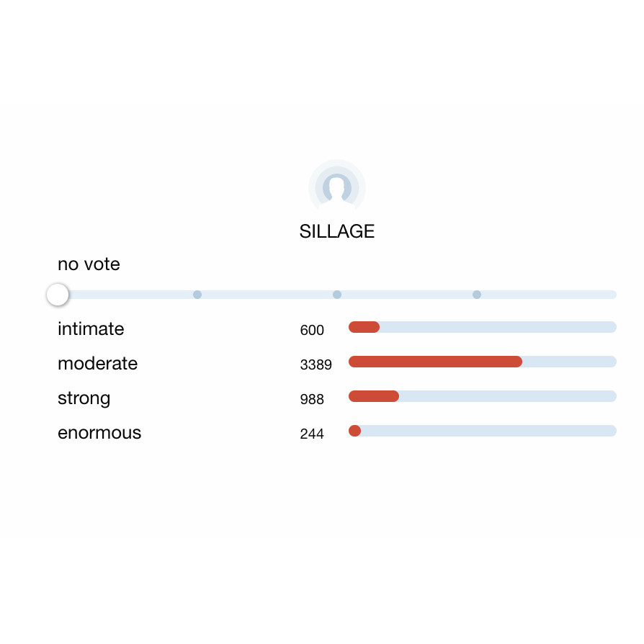This screenshot has height=644, width=644.
Task: Click the 'intimate' label
Action: 91,329
